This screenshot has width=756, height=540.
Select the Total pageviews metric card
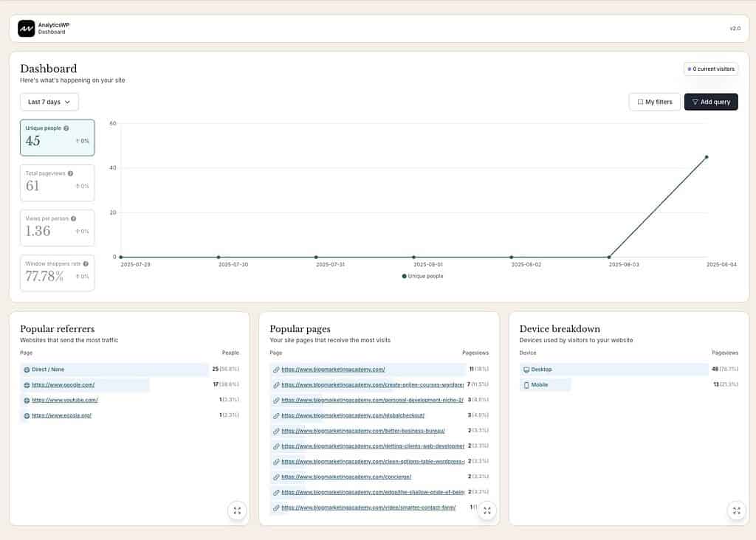pyautogui.click(x=57, y=181)
